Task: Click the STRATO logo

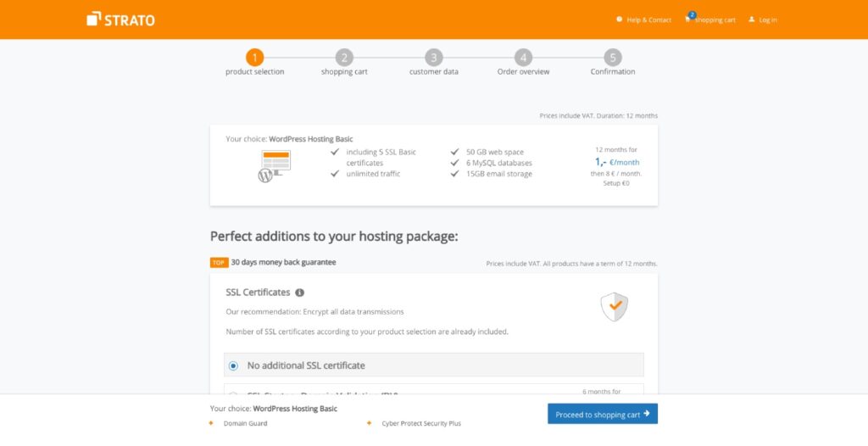Action: pos(120,19)
